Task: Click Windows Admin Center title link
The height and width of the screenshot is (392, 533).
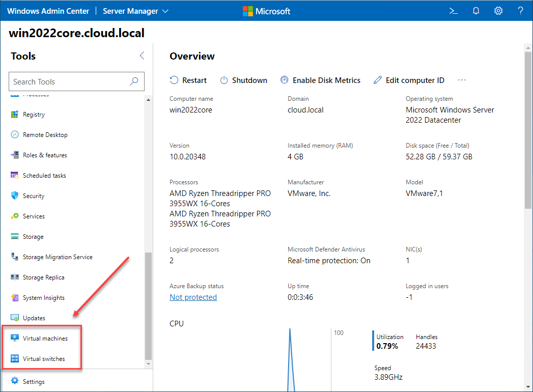Action: pos(48,11)
